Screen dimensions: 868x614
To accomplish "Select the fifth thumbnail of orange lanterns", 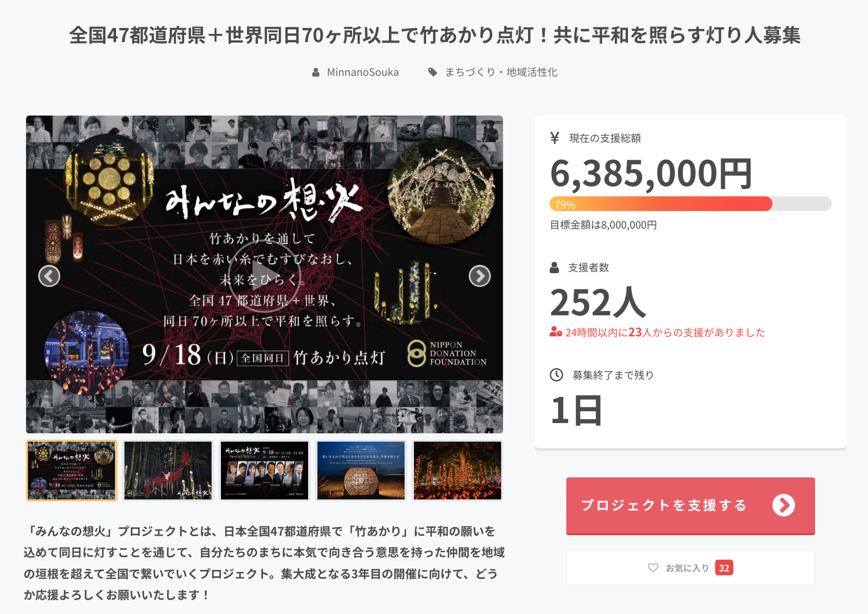I will tap(458, 471).
